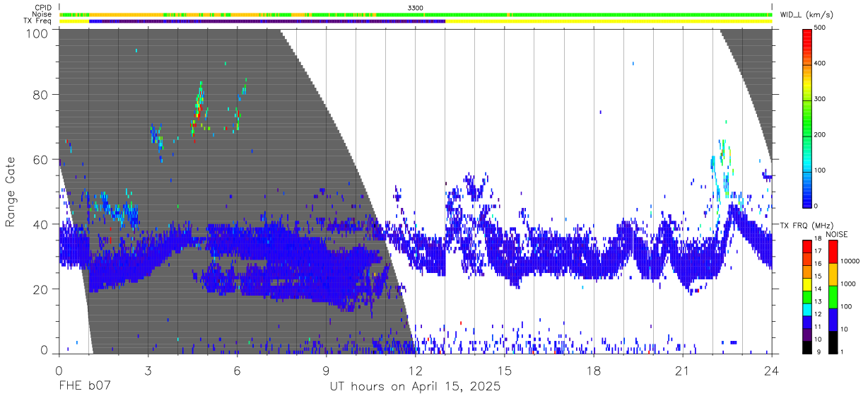Click the Noise row label
868x401 pixels.
pos(42,14)
